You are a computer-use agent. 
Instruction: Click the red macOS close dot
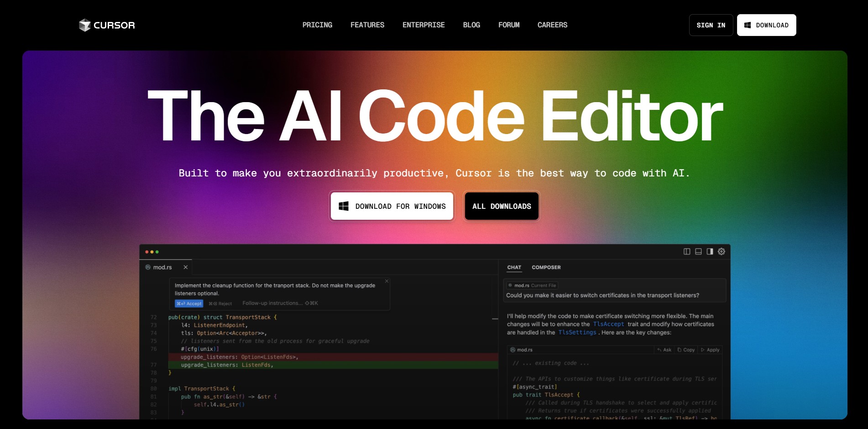pyautogui.click(x=147, y=252)
